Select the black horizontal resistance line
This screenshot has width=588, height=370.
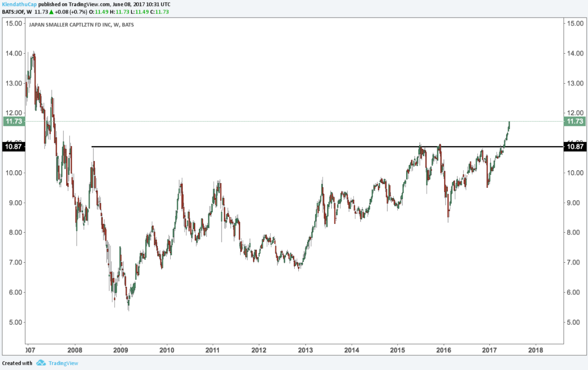coord(278,147)
